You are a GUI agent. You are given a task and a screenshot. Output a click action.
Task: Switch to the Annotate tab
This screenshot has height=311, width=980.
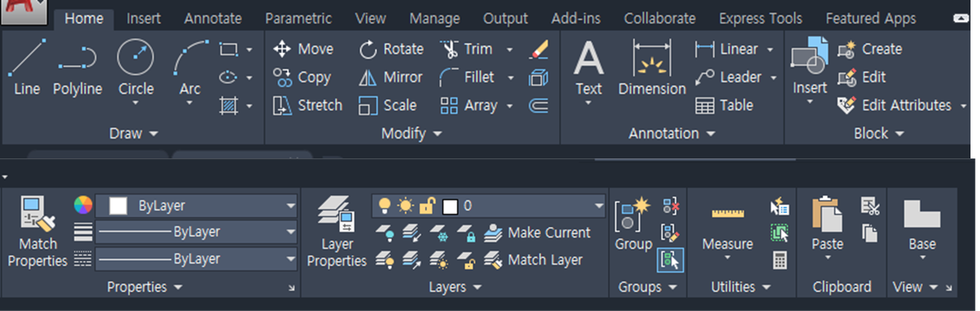click(213, 18)
